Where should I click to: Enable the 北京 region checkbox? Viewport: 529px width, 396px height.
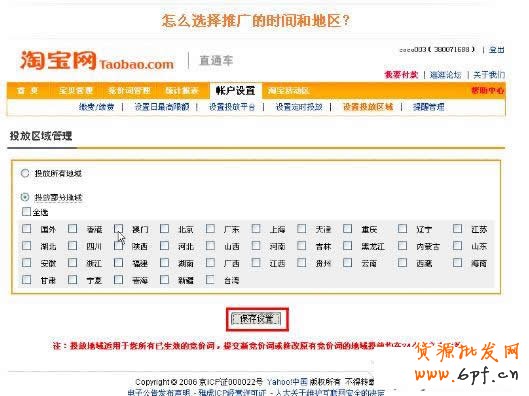(x=164, y=229)
